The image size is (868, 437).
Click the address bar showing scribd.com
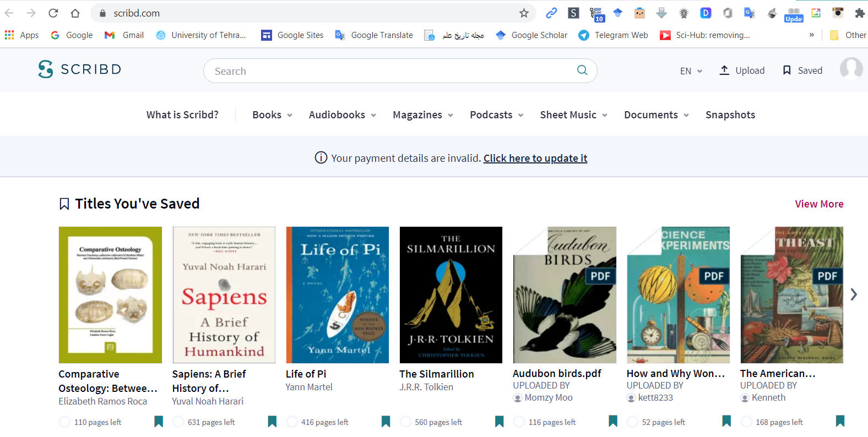pos(313,13)
